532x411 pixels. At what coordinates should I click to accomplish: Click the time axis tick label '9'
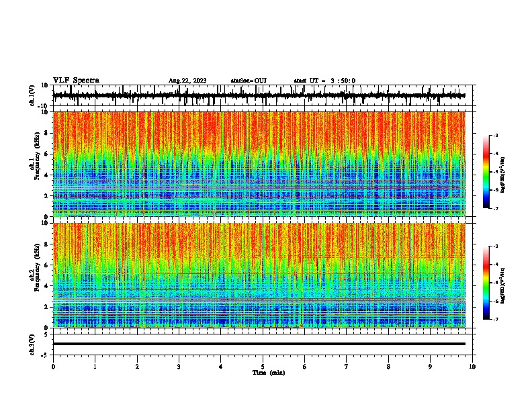tap(430, 367)
